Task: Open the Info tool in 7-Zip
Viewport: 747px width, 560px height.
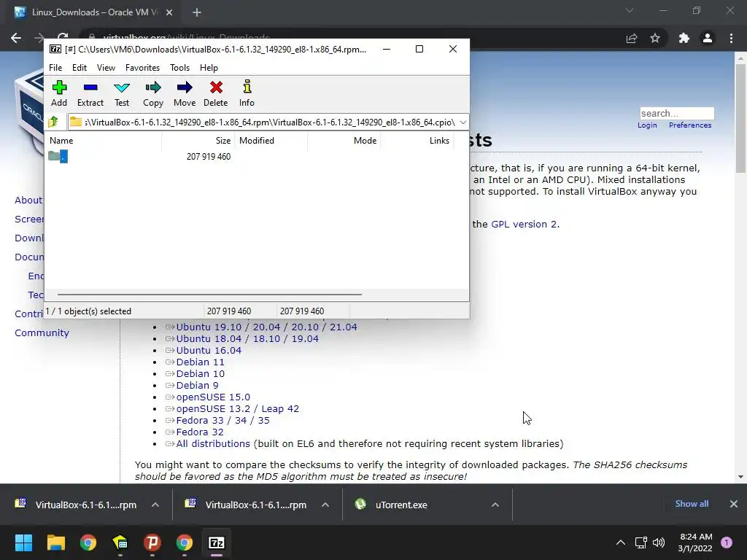Action: click(247, 93)
